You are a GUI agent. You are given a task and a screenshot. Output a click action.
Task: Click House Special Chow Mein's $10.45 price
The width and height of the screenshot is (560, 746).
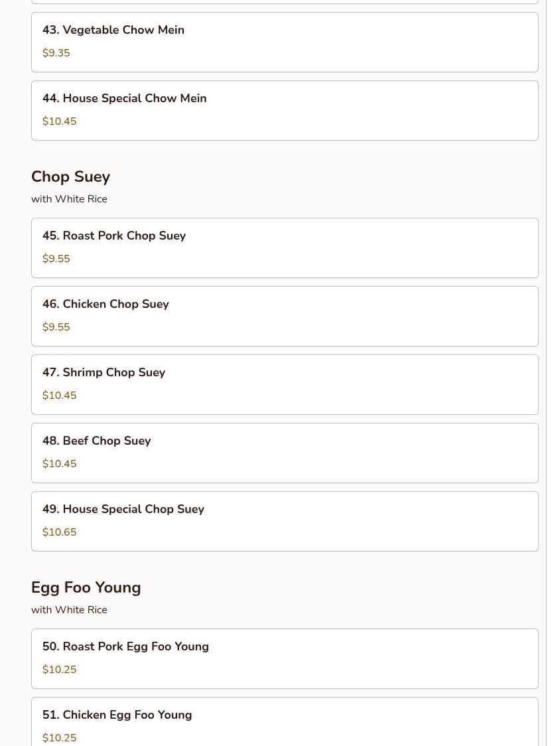tap(60, 121)
